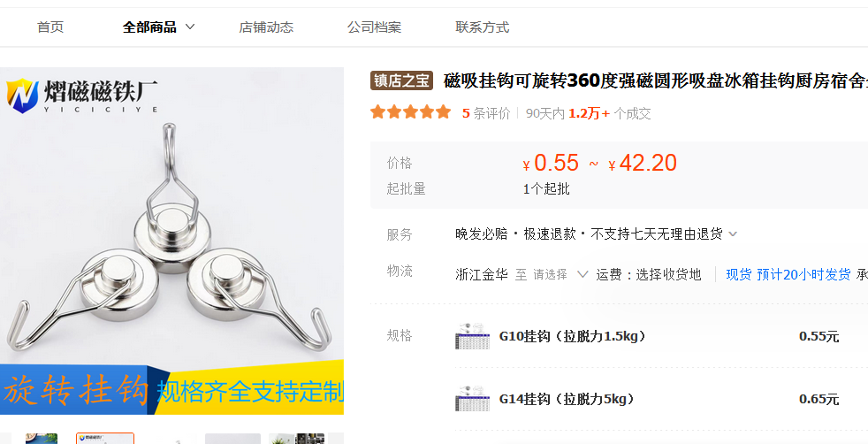The image size is (868, 444).
Task: Click the 现货 预计20小时发货 link
Action: [x=788, y=274]
